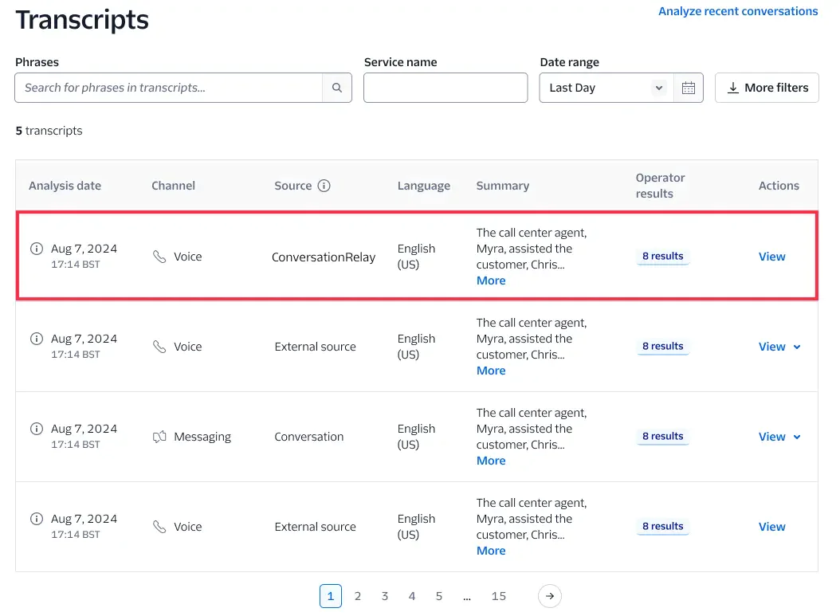Click the magnifier search icon in Phrases
This screenshot has height=616, width=840.
(x=337, y=88)
